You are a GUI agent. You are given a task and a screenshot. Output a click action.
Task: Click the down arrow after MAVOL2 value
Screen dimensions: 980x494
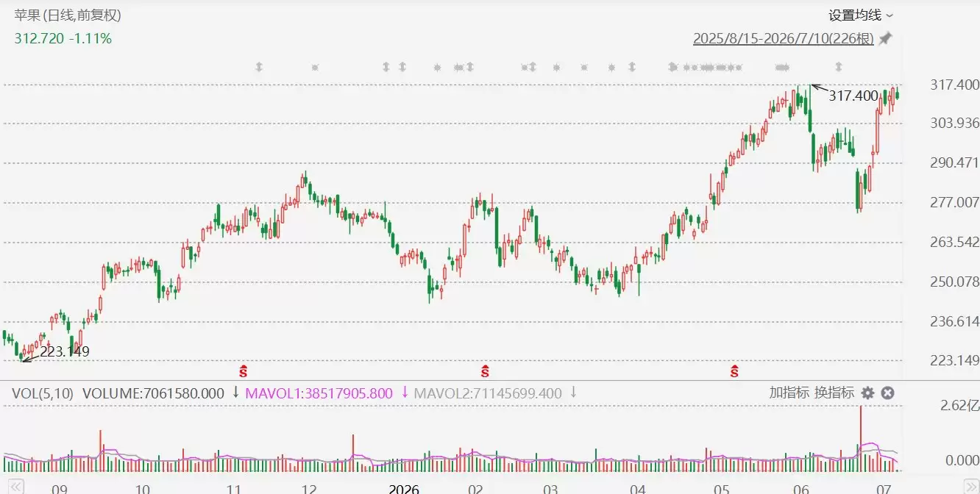(573, 393)
